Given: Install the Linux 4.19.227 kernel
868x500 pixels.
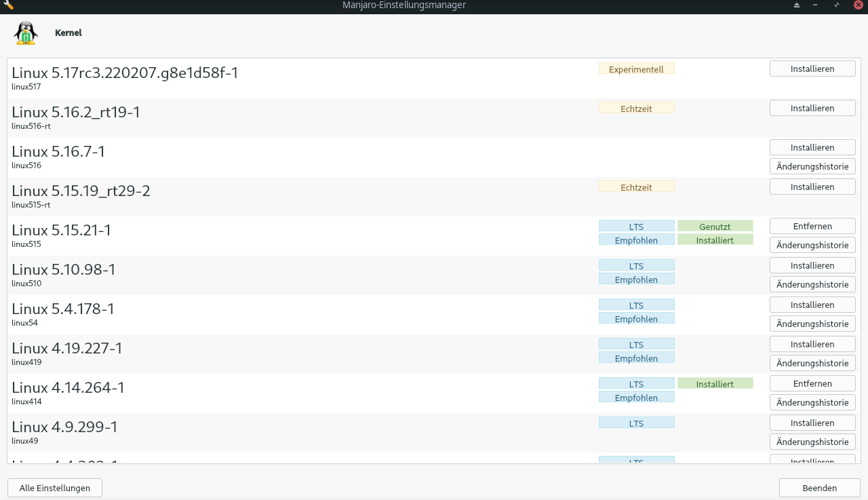Looking at the screenshot, I should [x=812, y=343].
